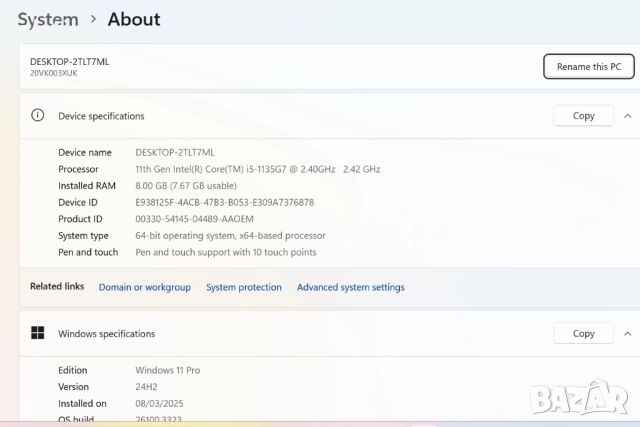Go back to the System breadcrumb
Viewport: 640px width, 427px height.
coord(47,19)
